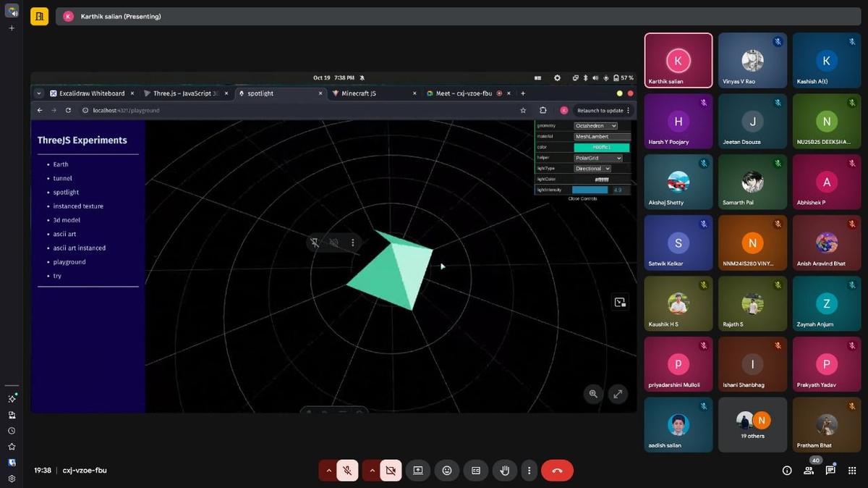Open the geometry dropdown set to Octahedron
Viewport: 868px width, 488px height.
pos(596,125)
